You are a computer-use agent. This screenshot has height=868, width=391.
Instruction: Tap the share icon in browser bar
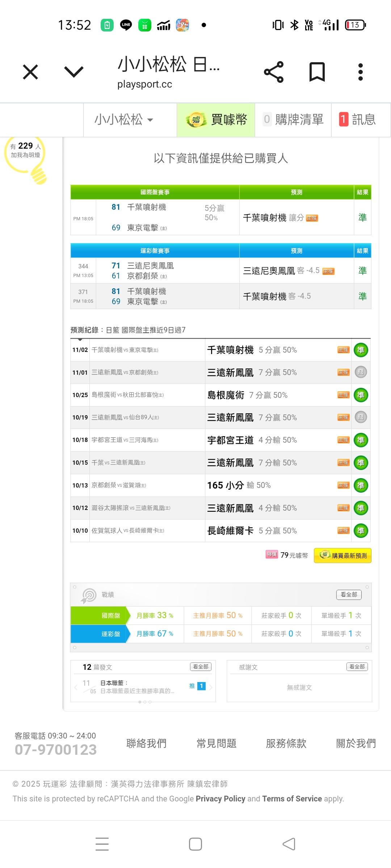click(274, 72)
